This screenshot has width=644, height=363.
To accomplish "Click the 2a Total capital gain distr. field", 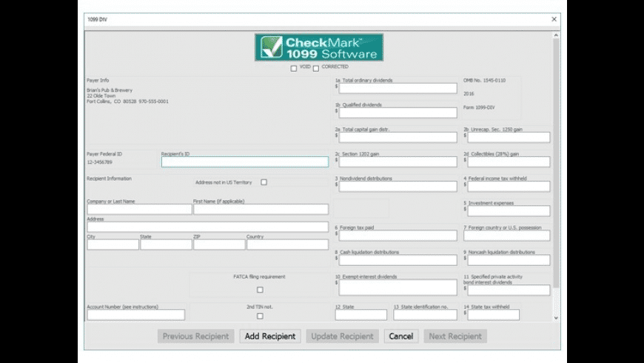I will pos(398,137).
